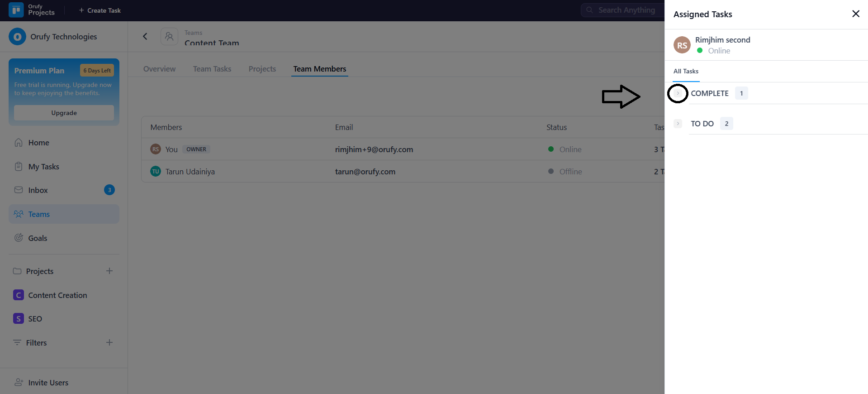Screen dimensions: 868x394
Task: Open the Goals section
Action: click(38, 238)
